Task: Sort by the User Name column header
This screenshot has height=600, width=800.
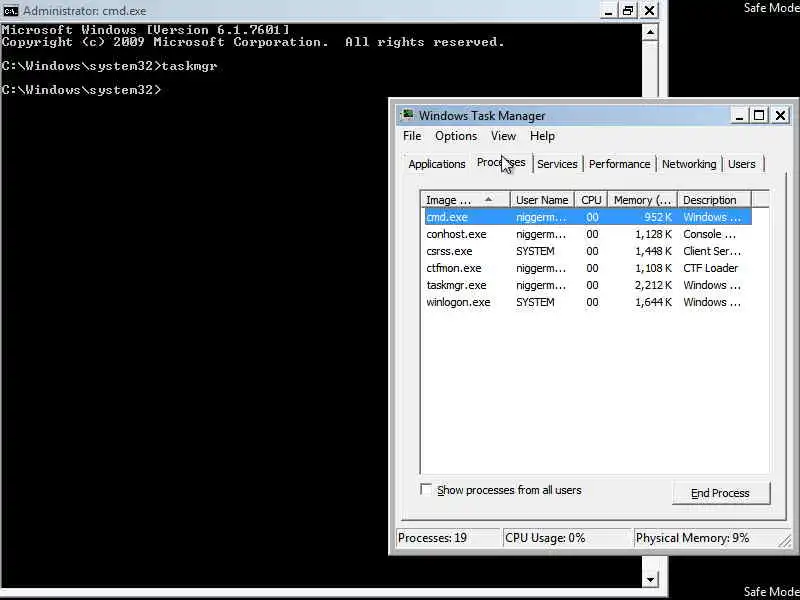Action: (542, 200)
